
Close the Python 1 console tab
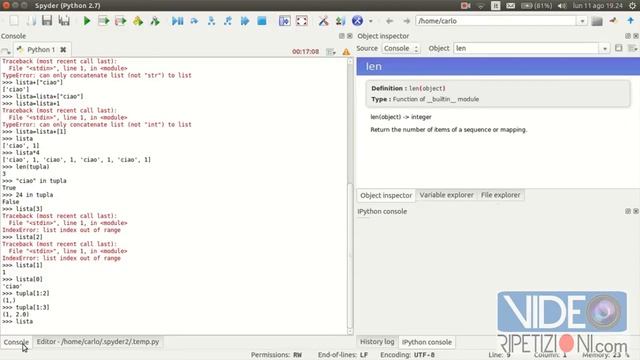tap(63, 49)
